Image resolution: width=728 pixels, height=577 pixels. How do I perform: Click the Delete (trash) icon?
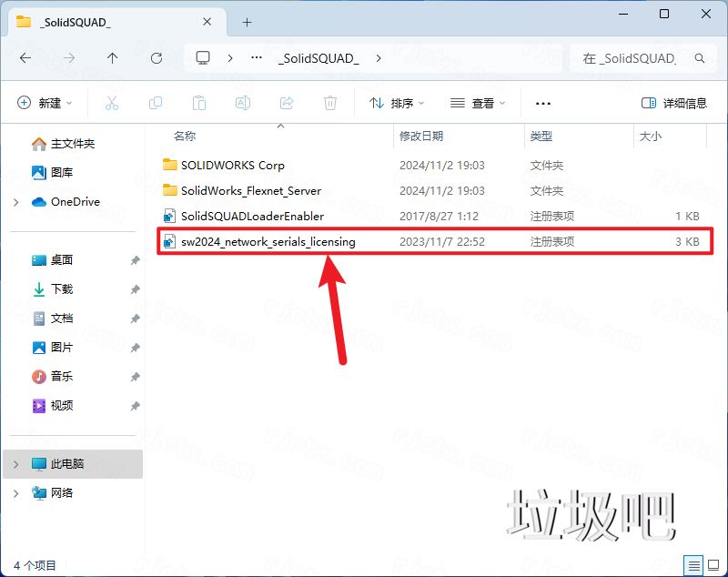[x=329, y=102]
